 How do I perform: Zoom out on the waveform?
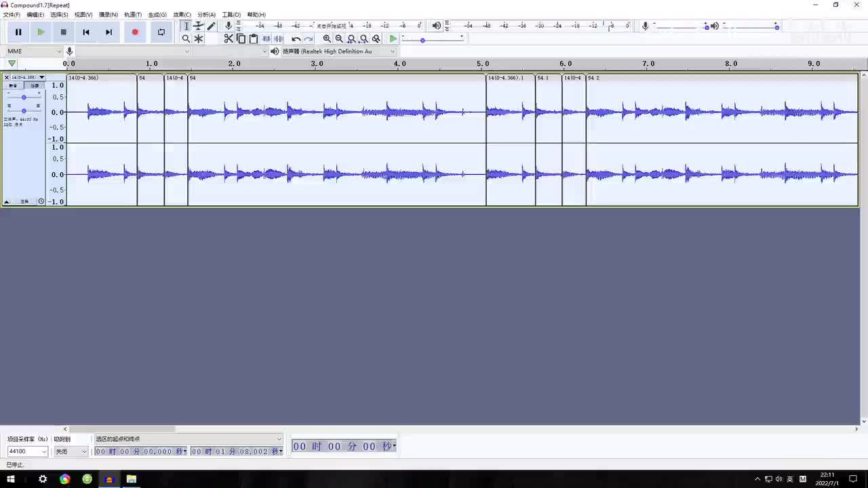[339, 39]
